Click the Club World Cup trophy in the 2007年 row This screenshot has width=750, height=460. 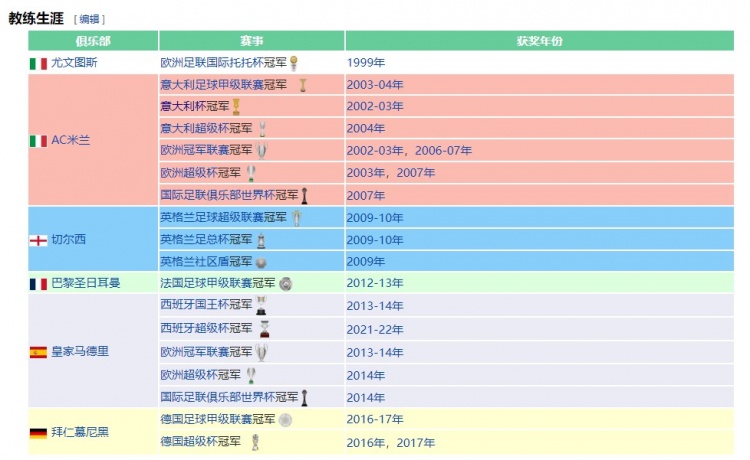pos(304,196)
